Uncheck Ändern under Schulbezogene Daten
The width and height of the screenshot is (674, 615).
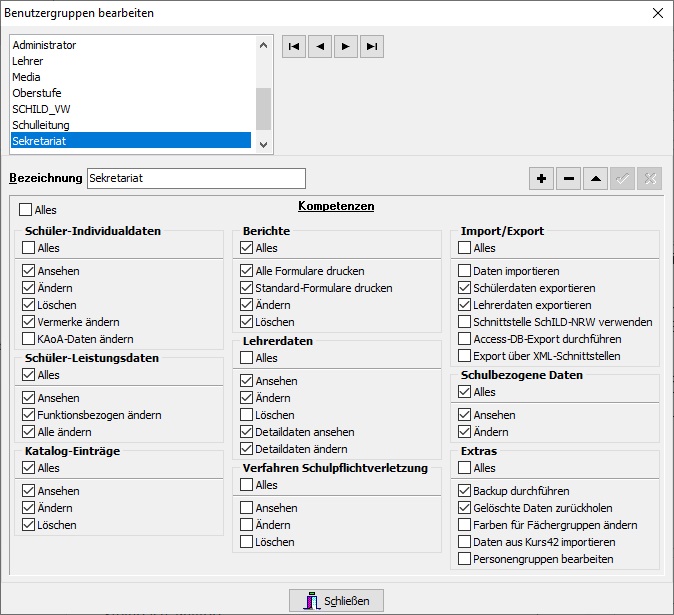click(x=464, y=431)
